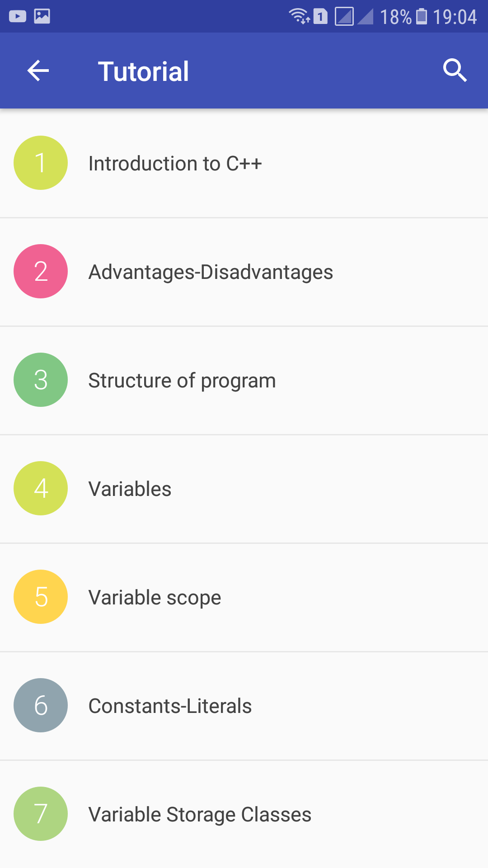
Task: Open the Introduction to C++ lesson
Action: [175, 164]
